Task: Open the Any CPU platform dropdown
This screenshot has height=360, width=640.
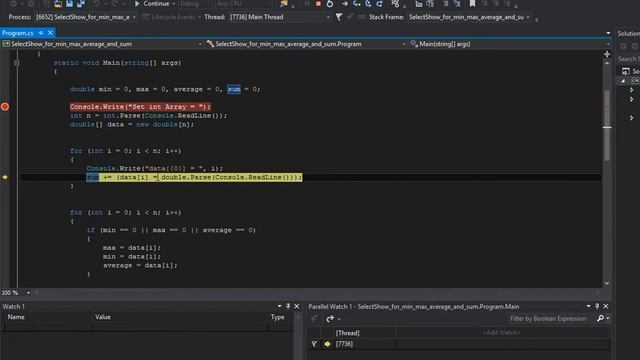Action: click(243, 4)
